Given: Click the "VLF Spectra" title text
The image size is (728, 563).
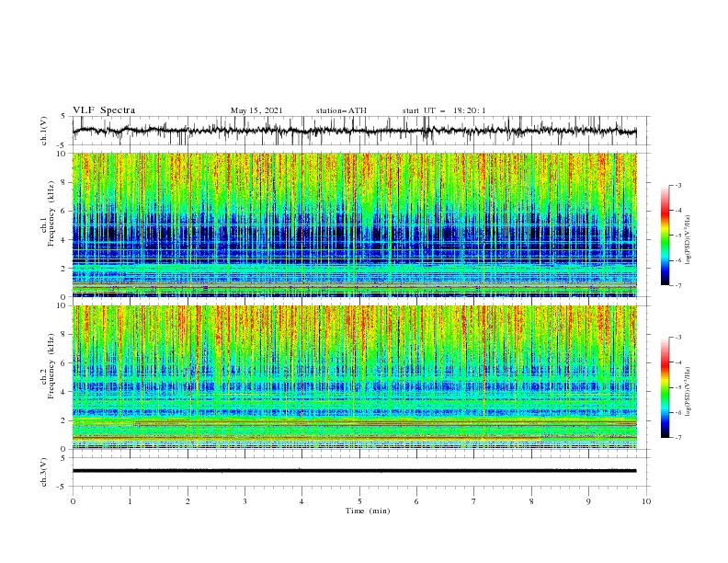Looking at the screenshot, I should pyautogui.click(x=104, y=110).
